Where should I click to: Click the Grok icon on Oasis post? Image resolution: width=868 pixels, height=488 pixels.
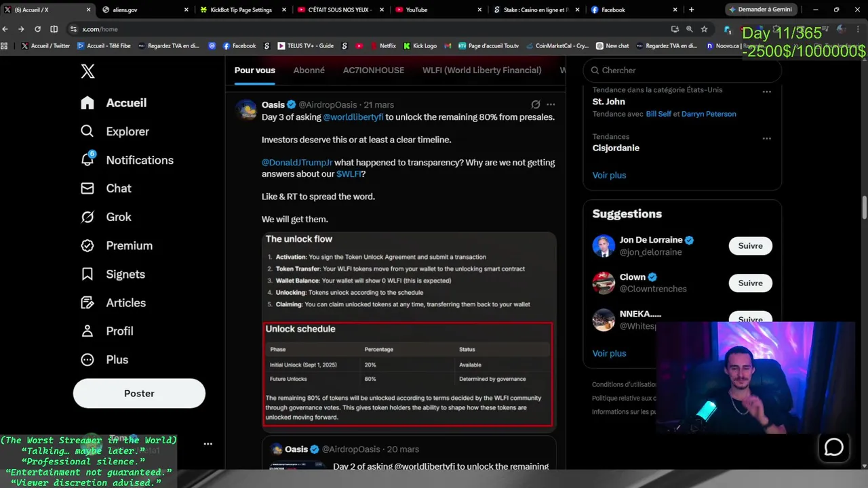[x=536, y=104]
